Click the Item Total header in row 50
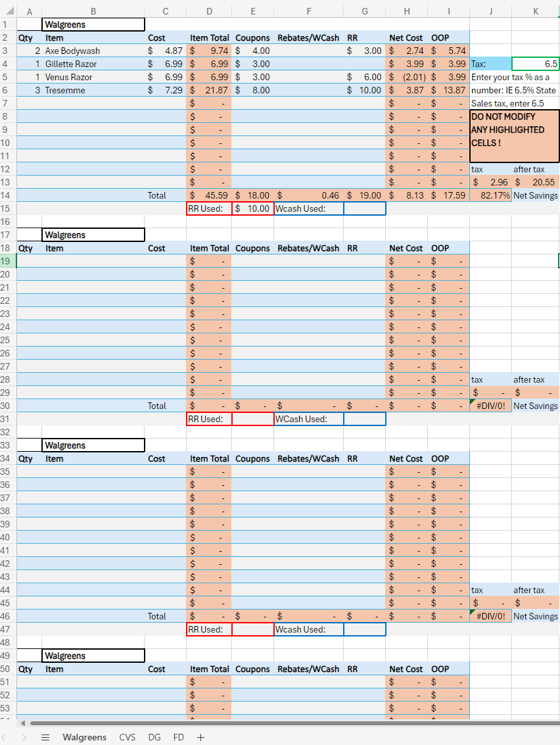560x745 pixels. click(x=209, y=669)
